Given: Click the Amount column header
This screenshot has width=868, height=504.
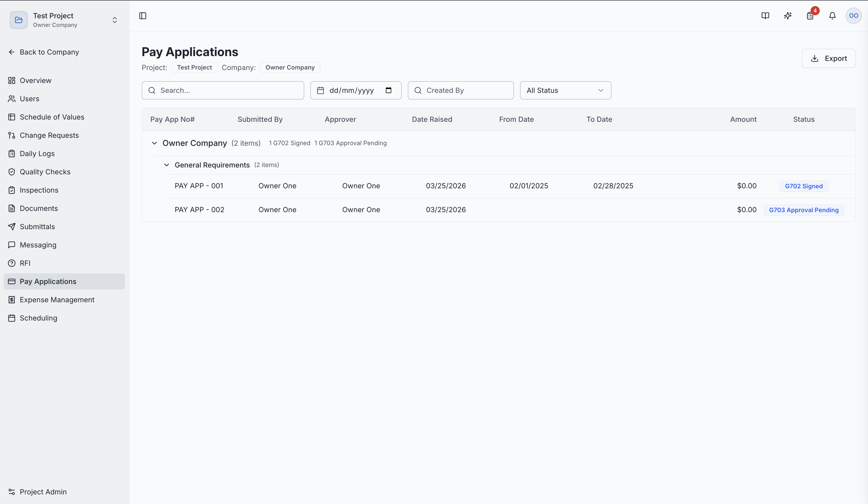Looking at the screenshot, I should tap(743, 119).
